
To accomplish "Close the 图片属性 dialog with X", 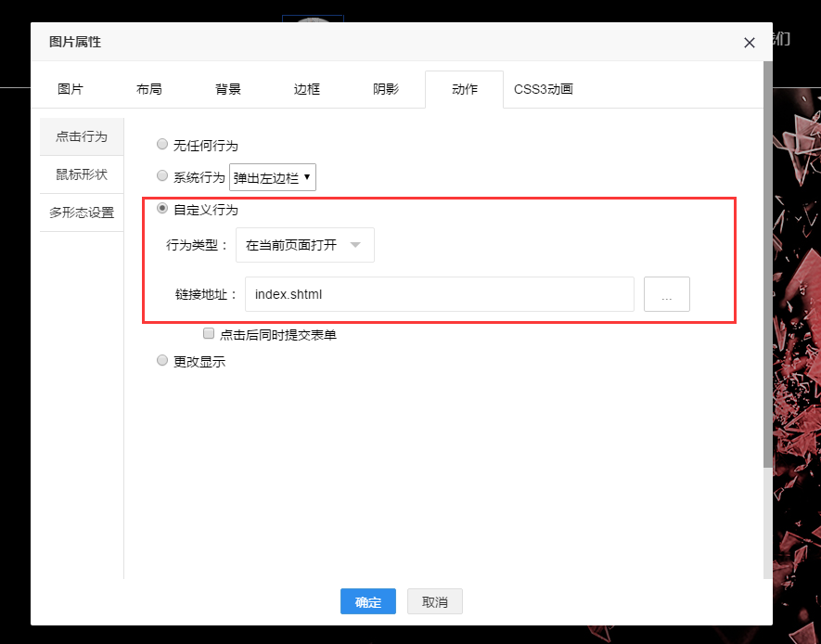I will click(750, 43).
